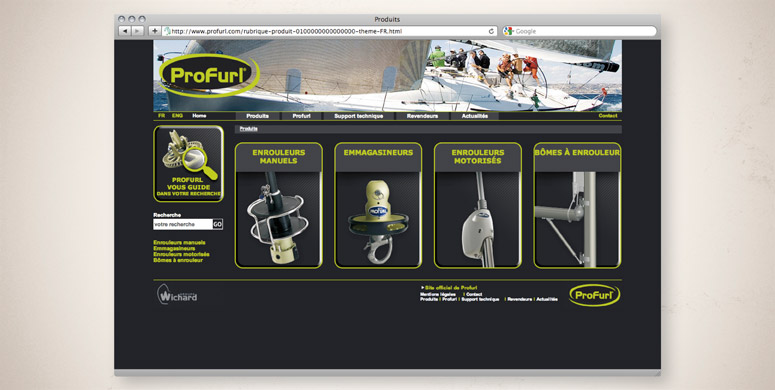This screenshot has width=775, height=390.
Task: Open the Produits navigation tab
Action: click(x=258, y=116)
